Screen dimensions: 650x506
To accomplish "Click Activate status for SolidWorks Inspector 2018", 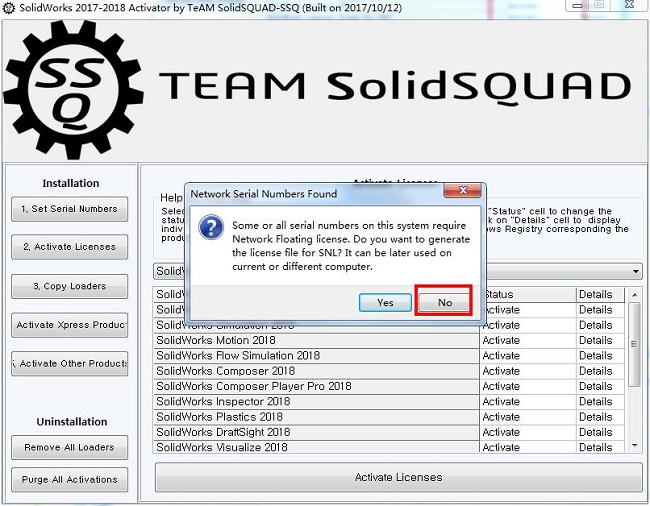I will click(x=528, y=402).
